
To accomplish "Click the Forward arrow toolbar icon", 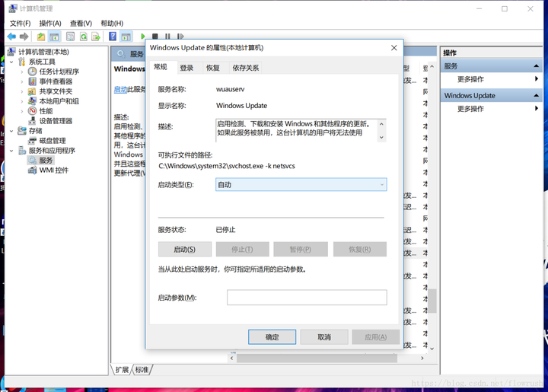I will (24, 37).
